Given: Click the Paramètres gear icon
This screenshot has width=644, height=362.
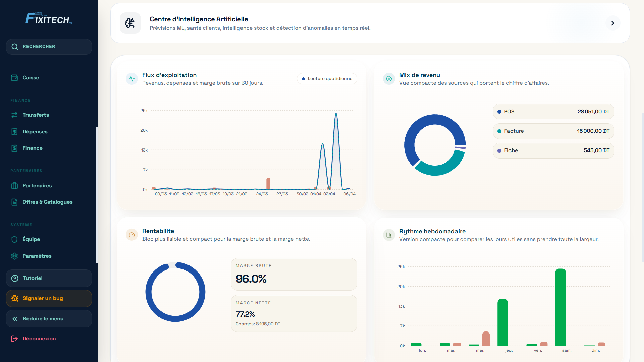Looking at the screenshot, I should coord(14,256).
